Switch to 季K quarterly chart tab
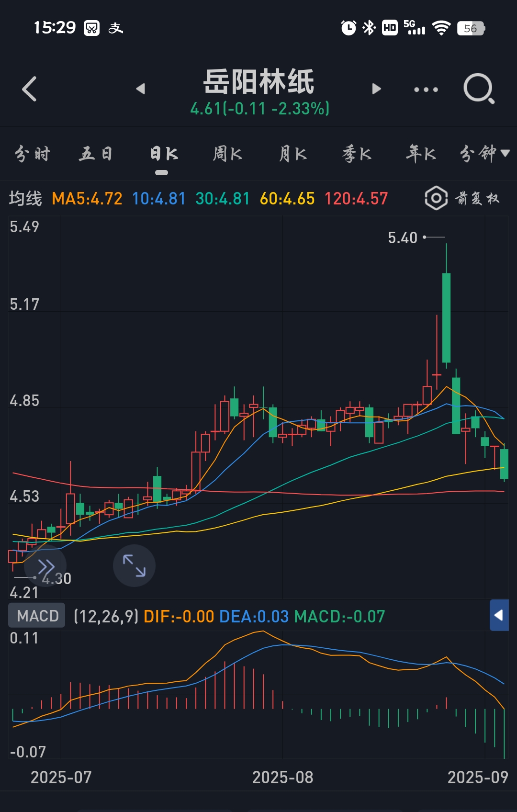Image resolution: width=517 pixels, height=812 pixels. [x=357, y=154]
